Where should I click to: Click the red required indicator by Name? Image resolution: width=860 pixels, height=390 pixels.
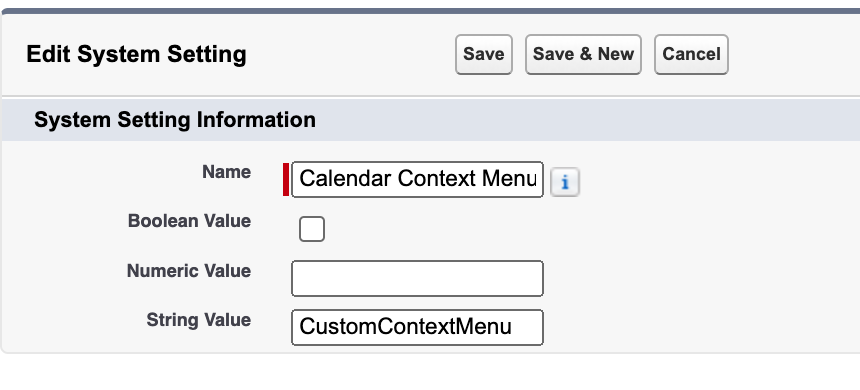286,179
